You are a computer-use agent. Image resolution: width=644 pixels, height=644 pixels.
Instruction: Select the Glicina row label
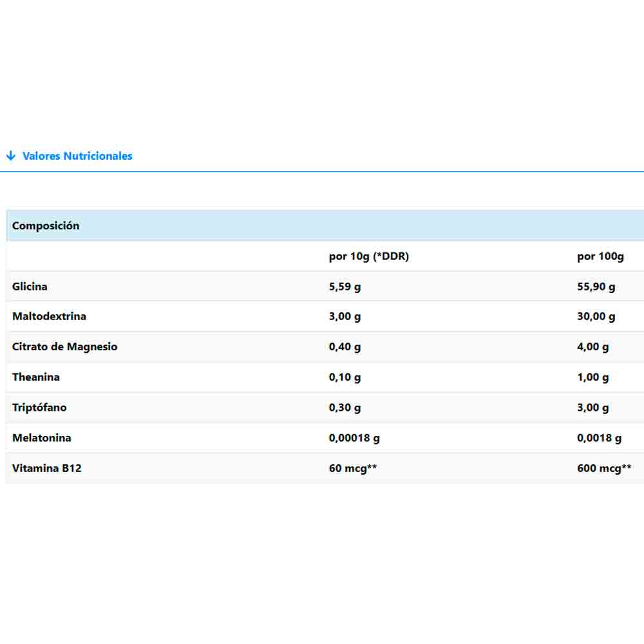[30, 287]
